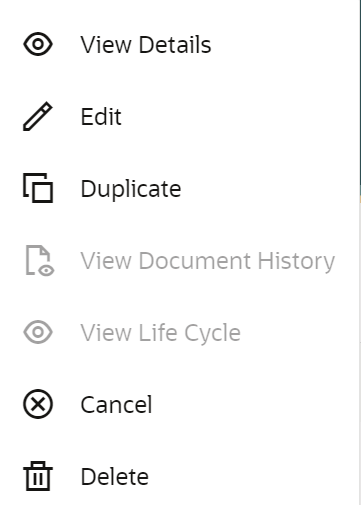The width and height of the screenshot is (361, 505).
Task: Click the document-with-eye history icon
Action: pyautogui.click(x=40, y=261)
